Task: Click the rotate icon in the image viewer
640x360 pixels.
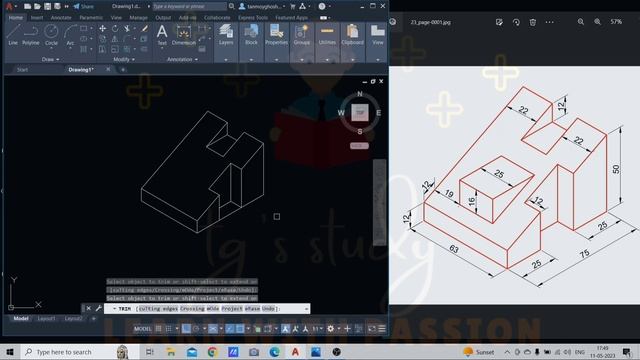Action: click(516, 22)
